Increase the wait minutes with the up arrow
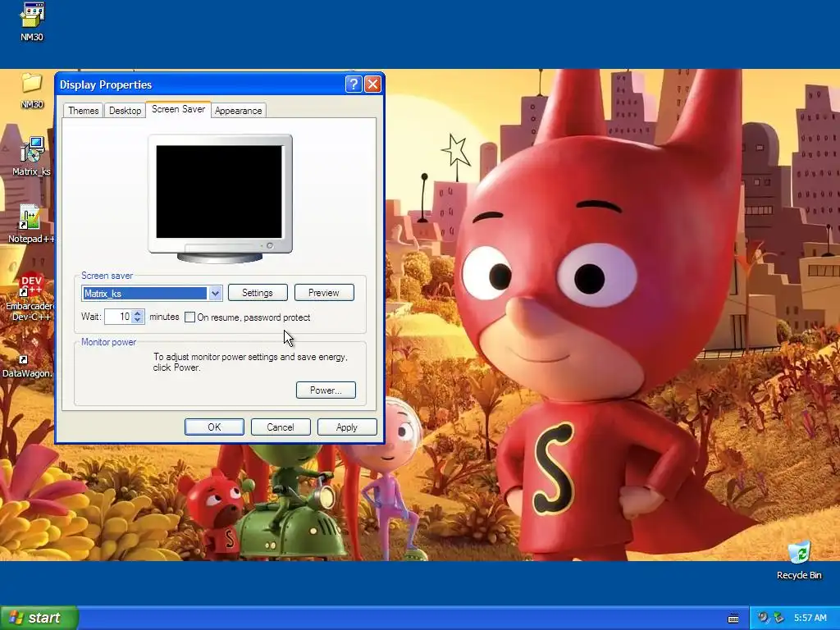Screen dimensions: 840x630 click(138, 313)
